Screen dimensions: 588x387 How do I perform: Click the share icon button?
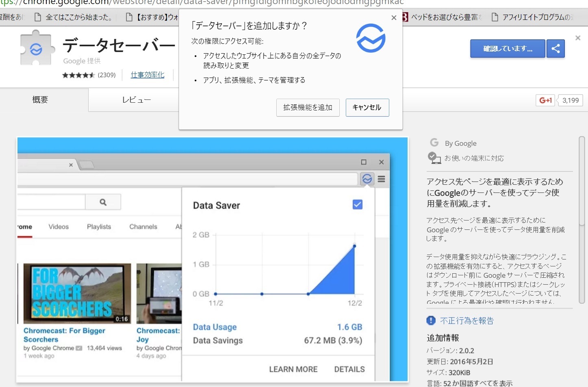[555, 49]
